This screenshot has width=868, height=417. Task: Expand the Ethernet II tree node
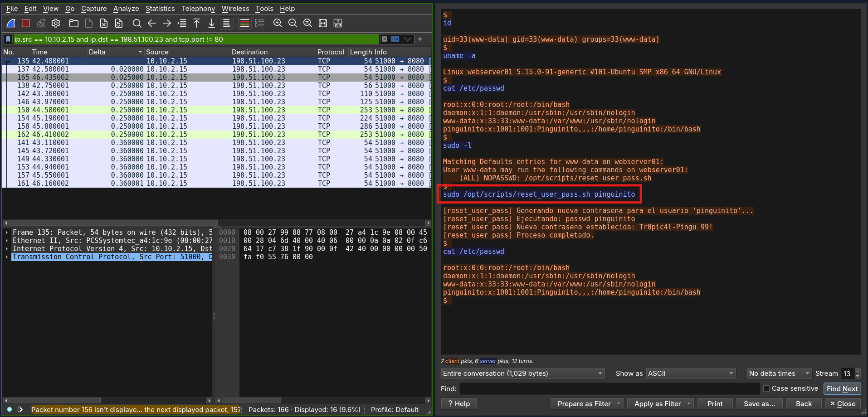click(7, 241)
